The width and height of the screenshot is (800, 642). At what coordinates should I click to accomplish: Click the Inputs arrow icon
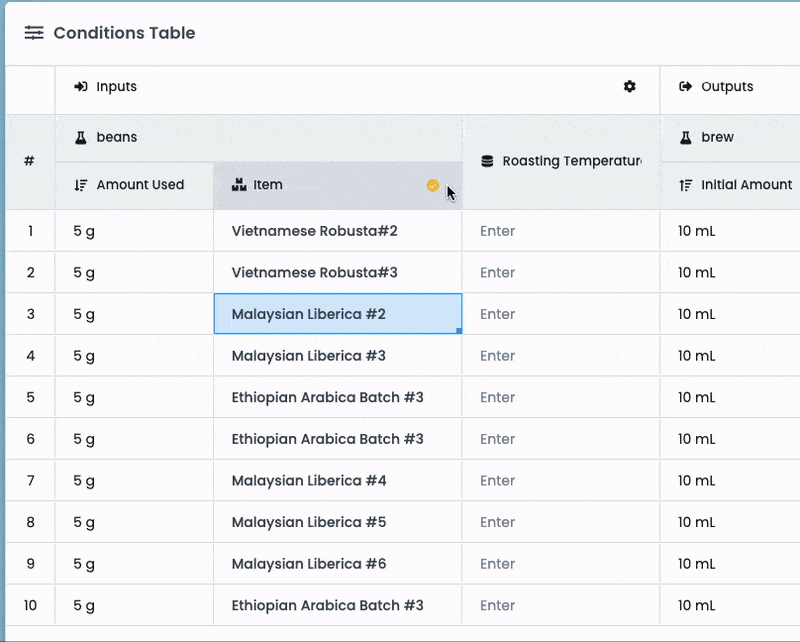[x=81, y=87]
